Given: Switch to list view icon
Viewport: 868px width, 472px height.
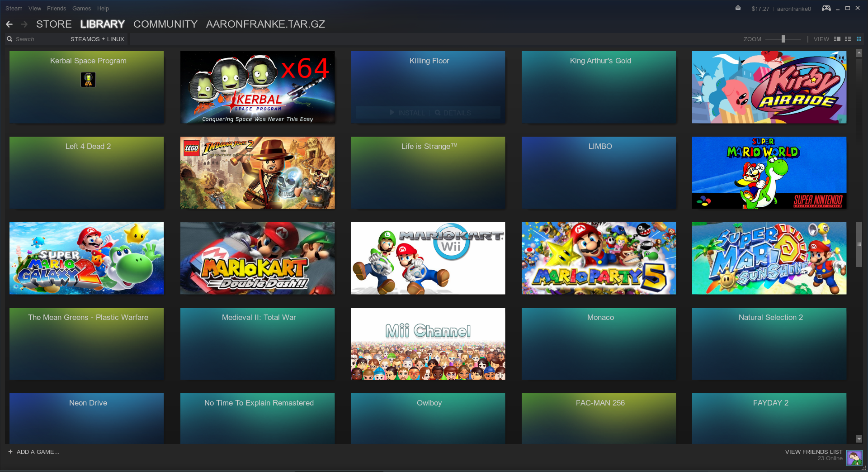Looking at the screenshot, I should click(x=848, y=39).
